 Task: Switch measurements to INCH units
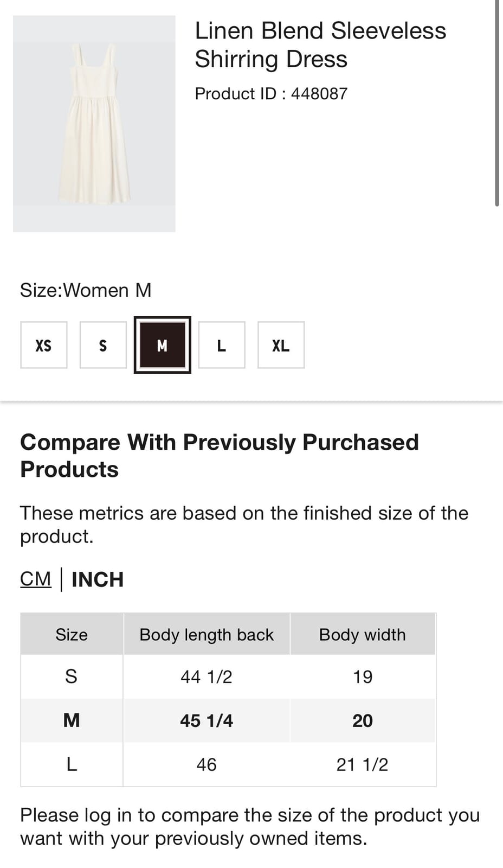(x=98, y=579)
